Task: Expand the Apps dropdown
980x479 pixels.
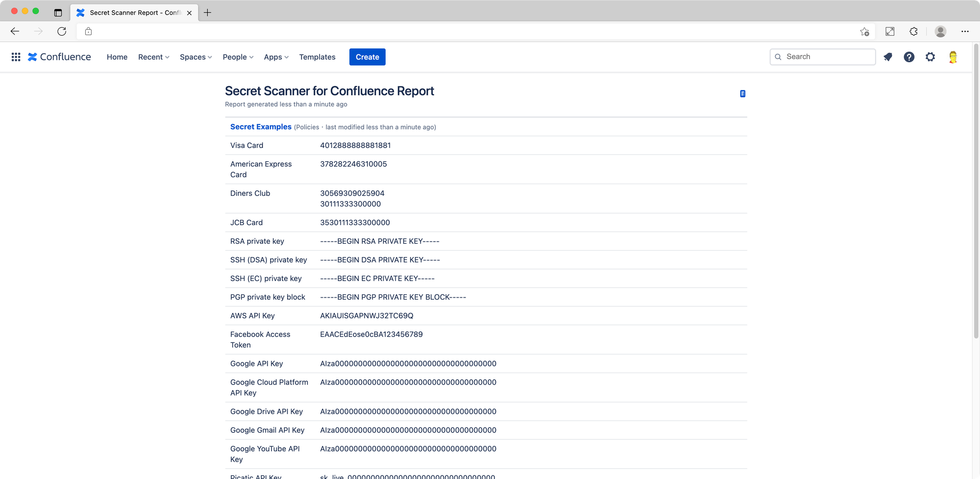Action: coord(276,57)
